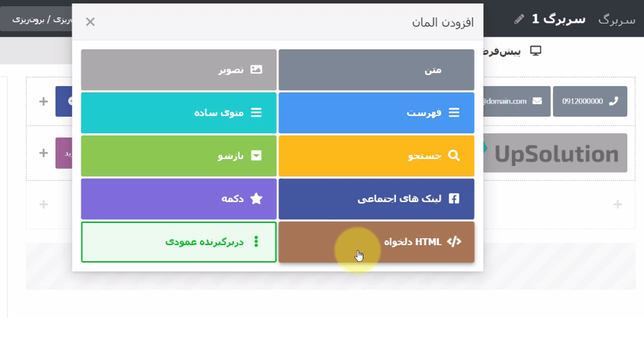Insert the دکمه (Button) star element
The height and width of the screenshot is (357, 644).
click(x=179, y=199)
